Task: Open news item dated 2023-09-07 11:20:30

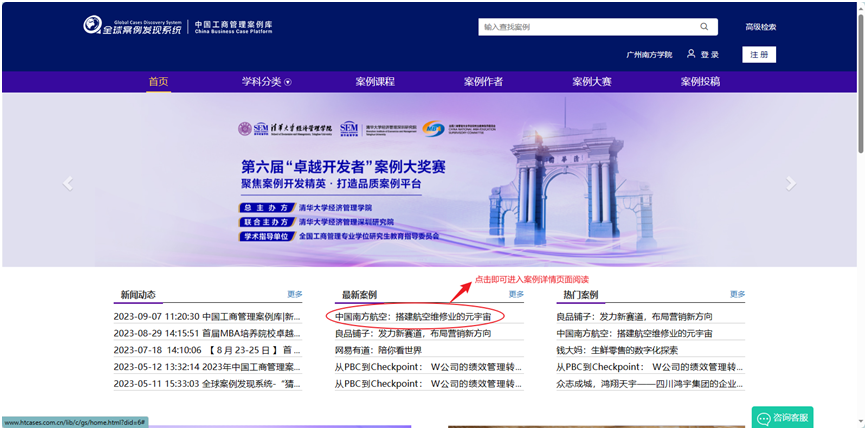Action: (x=207, y=317)
